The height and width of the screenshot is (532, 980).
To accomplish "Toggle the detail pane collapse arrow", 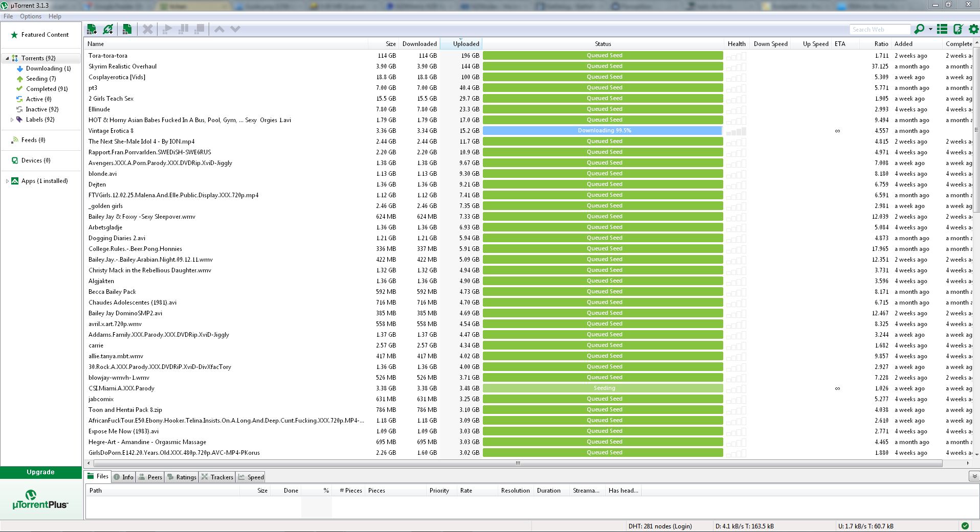I will click(974, 476).
